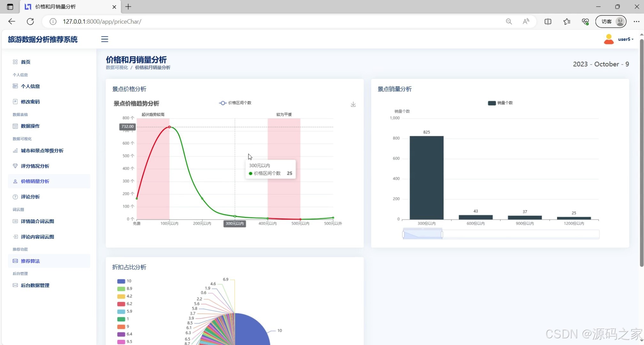Click the data zoom right handle

pos(442,234)
